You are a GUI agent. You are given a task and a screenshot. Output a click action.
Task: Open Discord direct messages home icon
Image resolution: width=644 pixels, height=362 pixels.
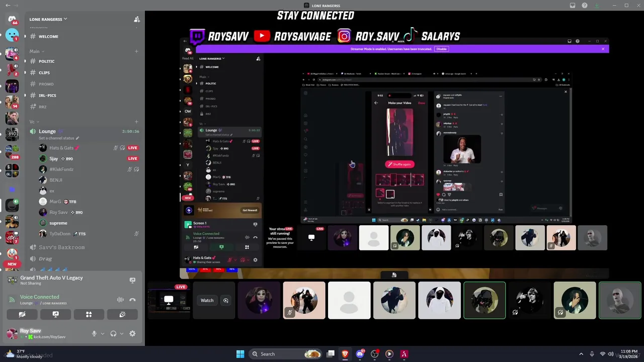pos(12,20)
